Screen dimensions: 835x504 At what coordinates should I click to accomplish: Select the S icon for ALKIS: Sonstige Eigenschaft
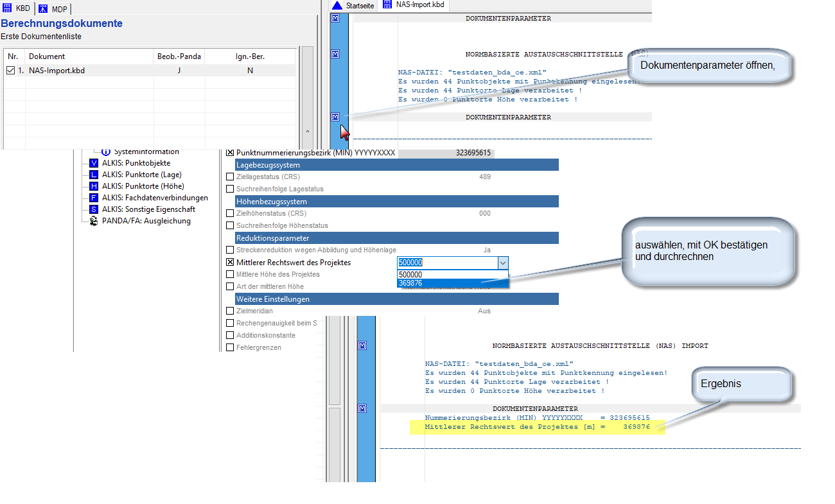coord(94,209)
